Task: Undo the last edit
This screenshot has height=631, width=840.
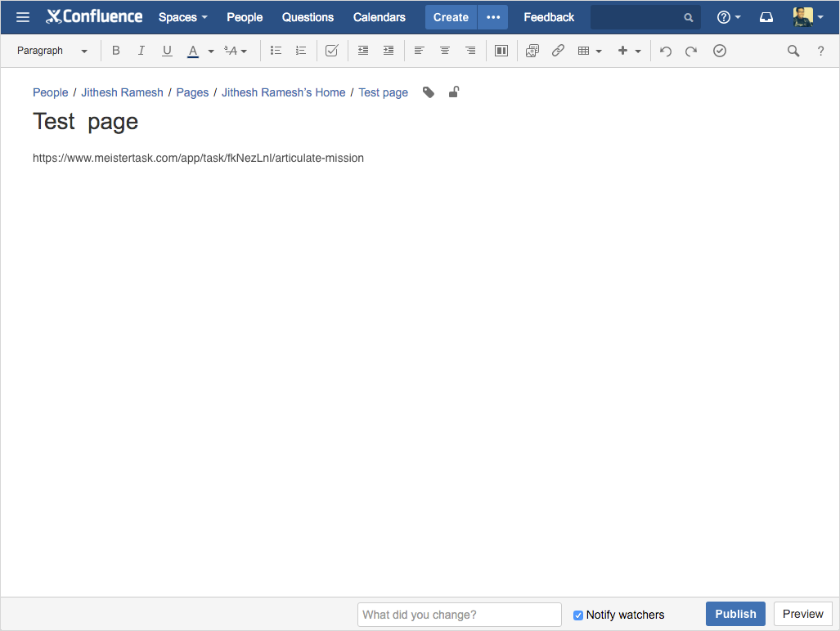Action: [x=665, y=51]
